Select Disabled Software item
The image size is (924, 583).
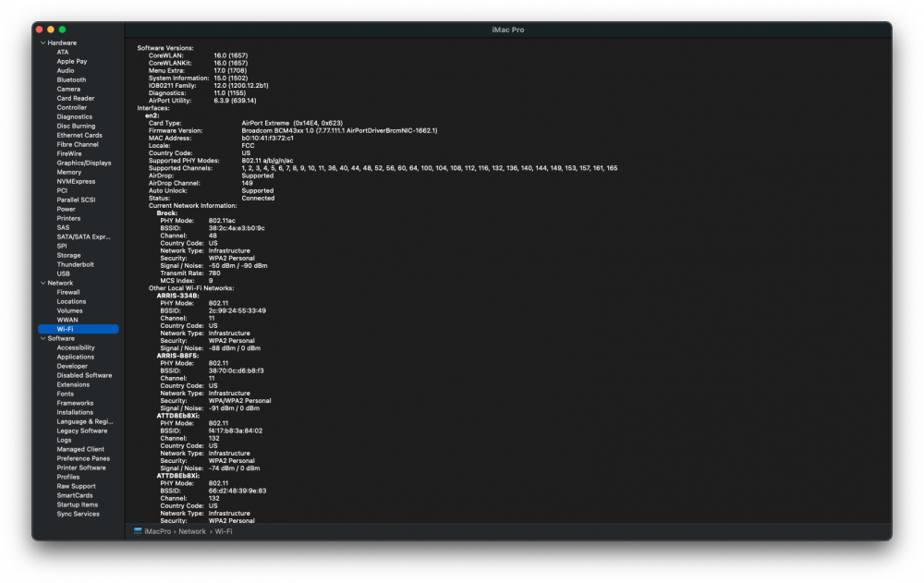click(84, 375)
